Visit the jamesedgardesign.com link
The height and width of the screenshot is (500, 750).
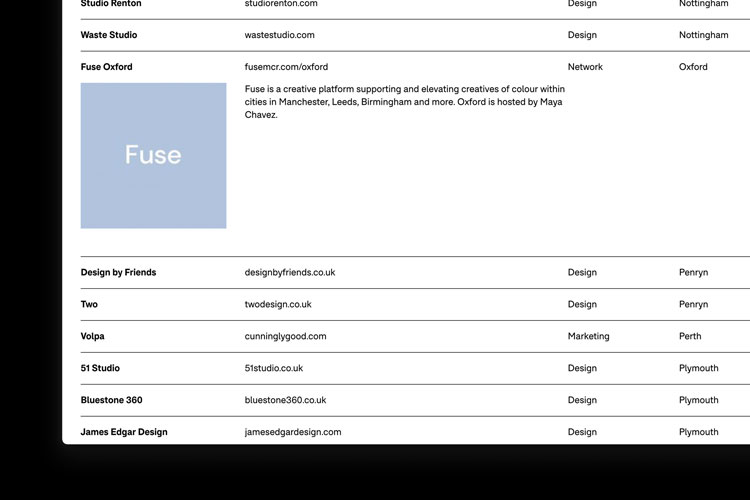[293, 432]
